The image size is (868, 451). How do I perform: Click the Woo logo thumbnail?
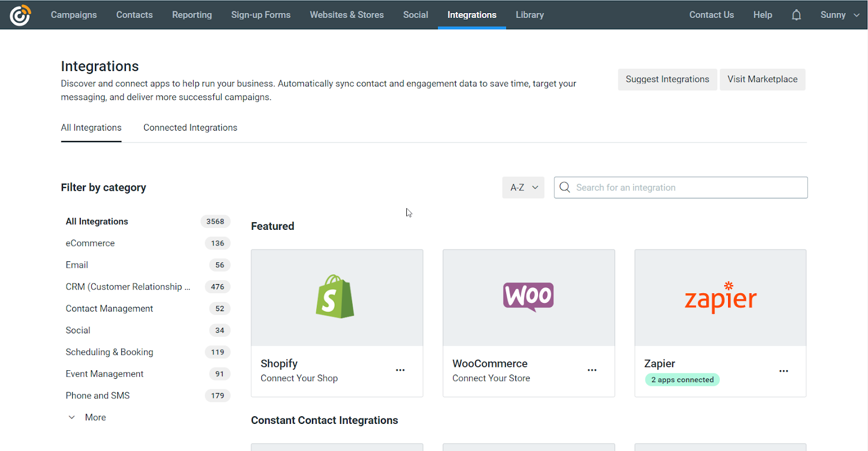point(528,297)
